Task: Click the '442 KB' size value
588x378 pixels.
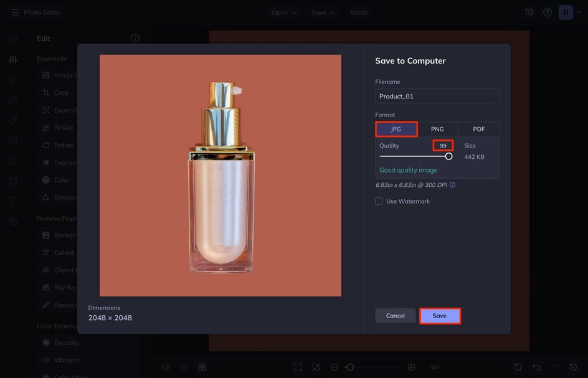Action: point(475,157)
